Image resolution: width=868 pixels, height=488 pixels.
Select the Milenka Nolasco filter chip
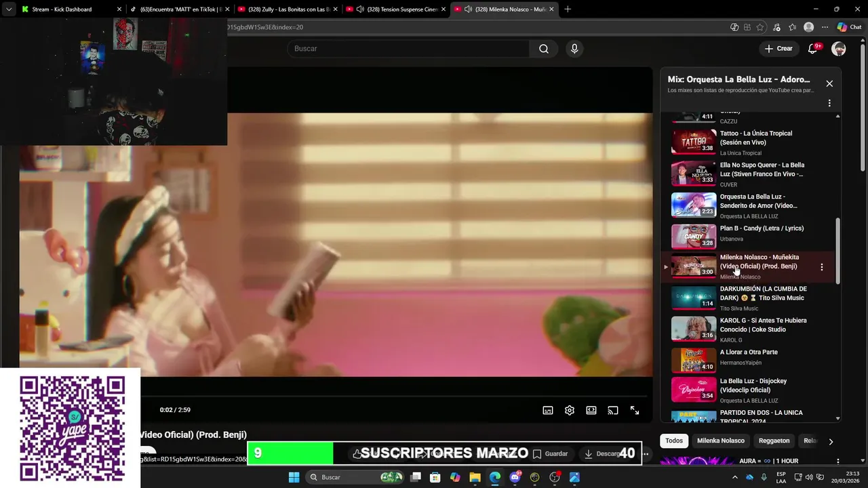[x=721, y=441]
